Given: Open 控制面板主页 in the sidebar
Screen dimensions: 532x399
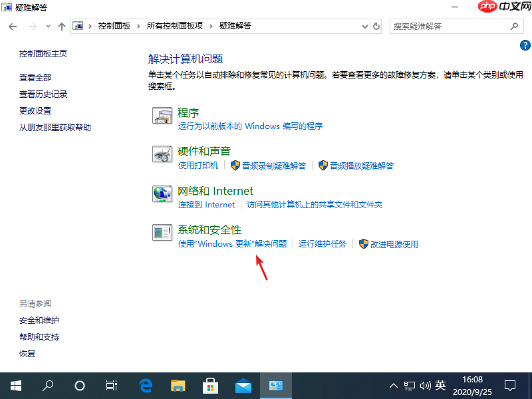Looking at the screenshot, I should [43, 54].
